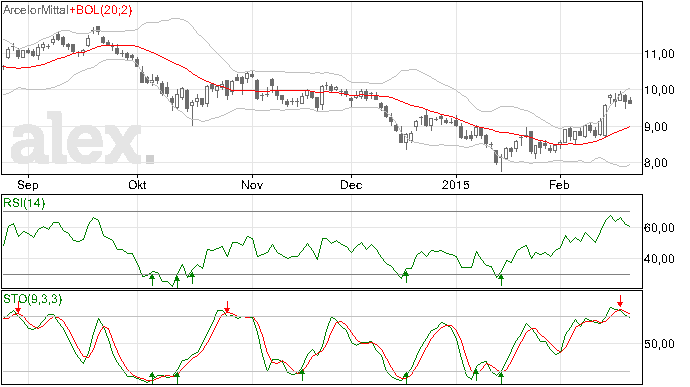Click the green buy arrow in December on STO
This screenshot has width=690, height=387.
(x=406, y=378)
